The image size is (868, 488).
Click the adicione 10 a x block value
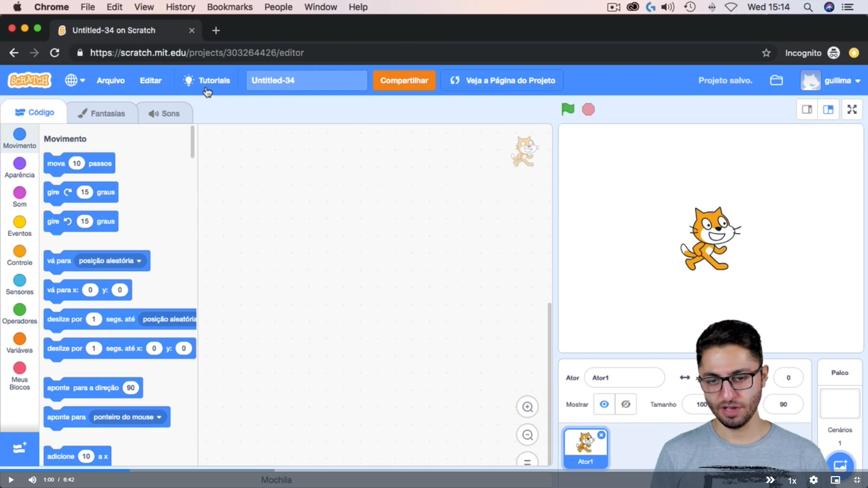coord(86,457)
